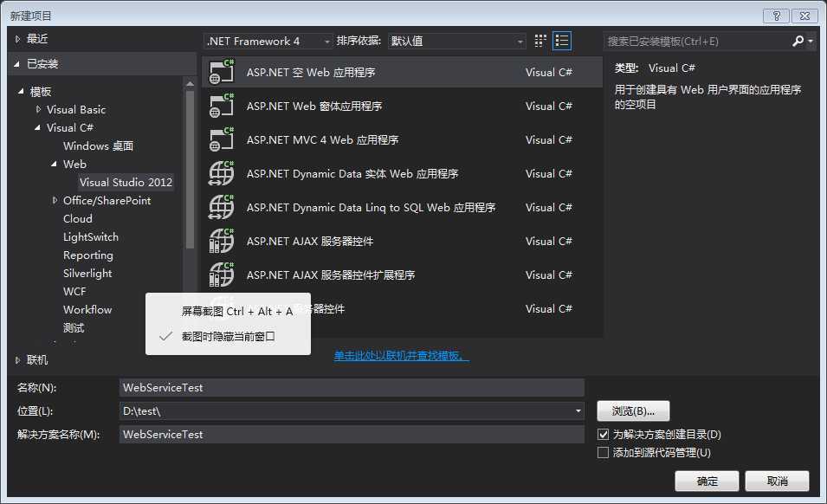Screen dimensions: 827x504
Task: Click the 搜索已安装模板 search box
Action: coord(697,41)
